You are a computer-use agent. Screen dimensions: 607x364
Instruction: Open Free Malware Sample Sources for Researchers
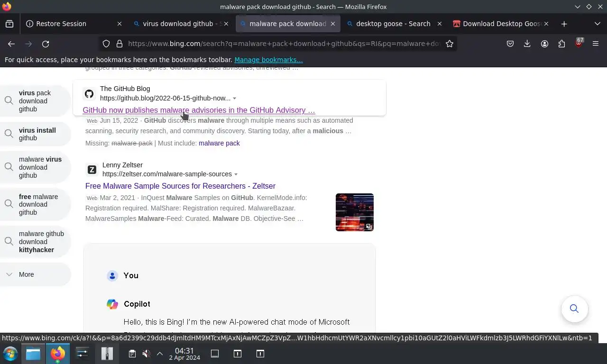[x=180, y=186]
